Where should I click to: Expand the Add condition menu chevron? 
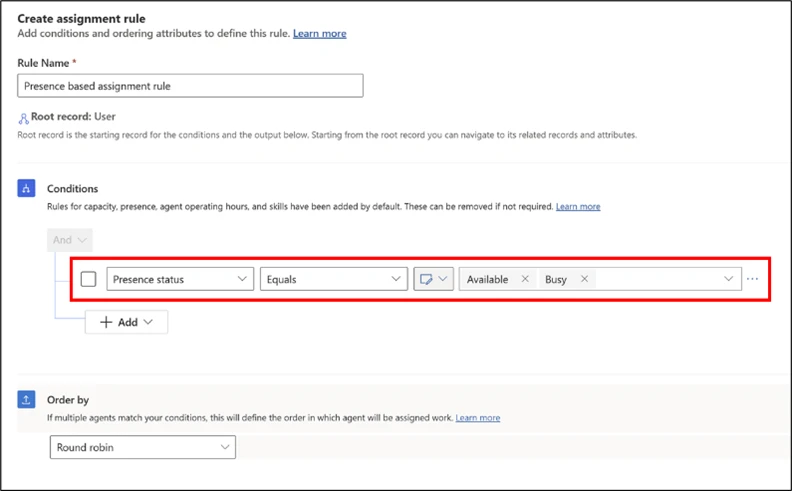(149, 323)
